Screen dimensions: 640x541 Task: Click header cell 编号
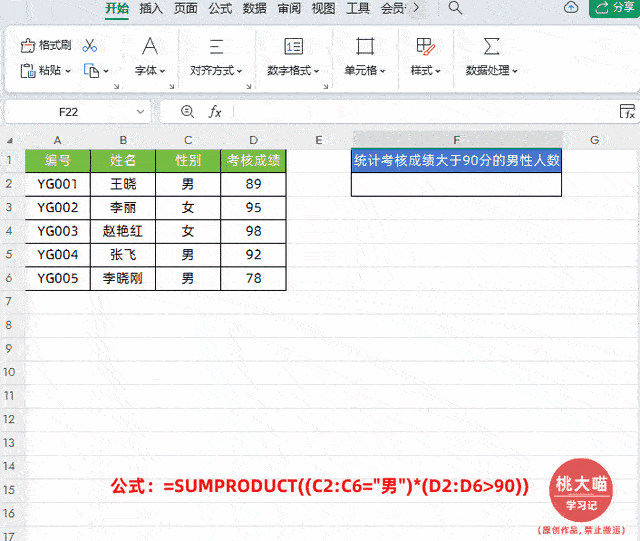click(58, 160)
